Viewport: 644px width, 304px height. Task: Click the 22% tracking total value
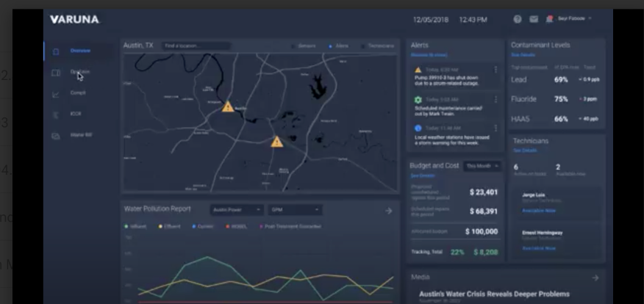[457, 253]
